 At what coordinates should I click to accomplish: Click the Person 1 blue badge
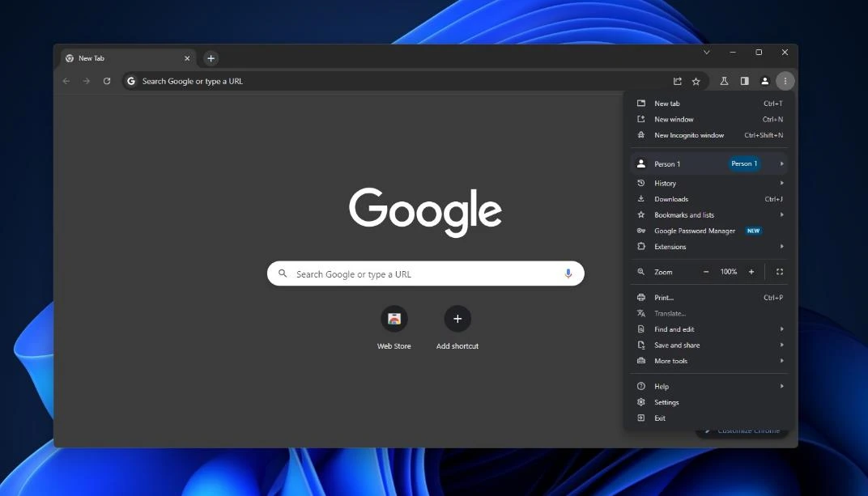pos(744,163)
